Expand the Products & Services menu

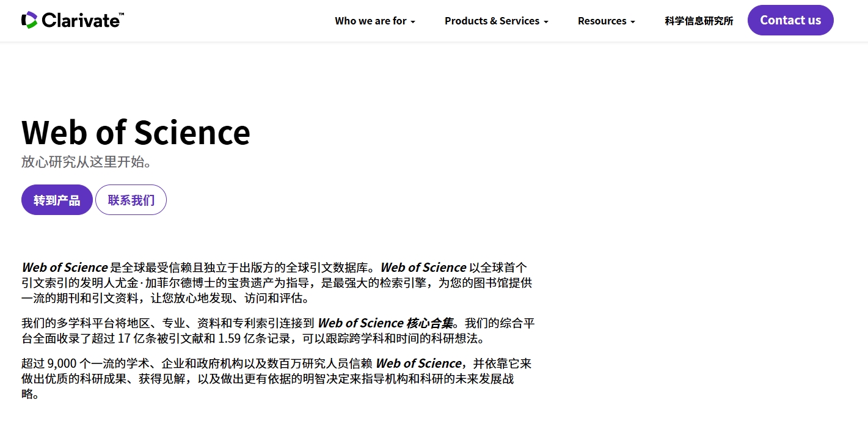click(x=497, y=21)
